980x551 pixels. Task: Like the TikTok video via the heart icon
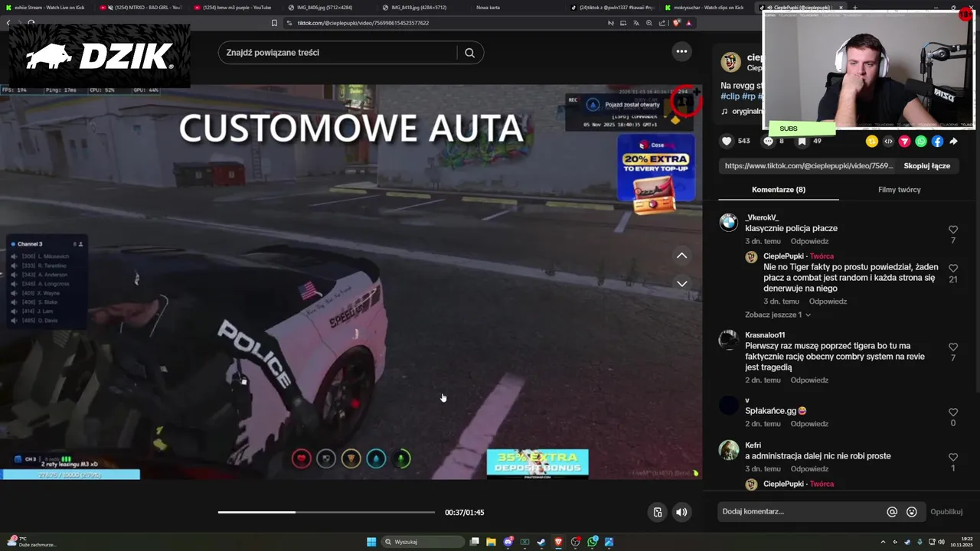pyautogui.click(x=727, y=141)
